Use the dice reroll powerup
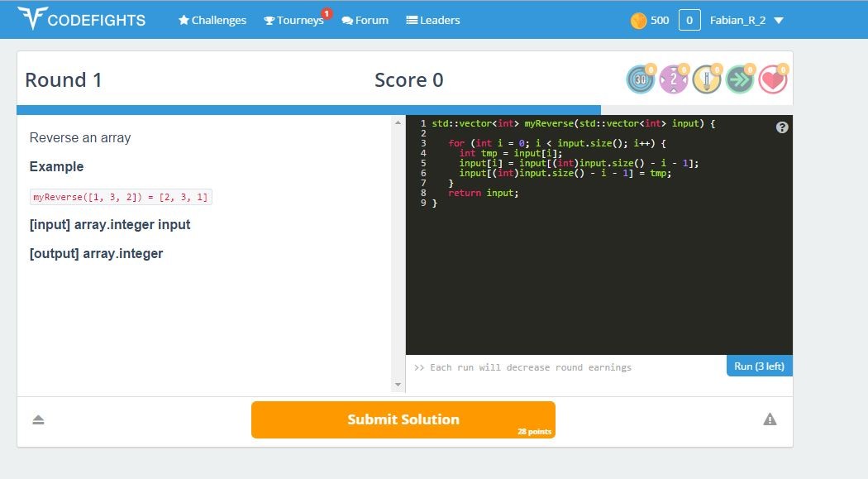 point(674,80)
